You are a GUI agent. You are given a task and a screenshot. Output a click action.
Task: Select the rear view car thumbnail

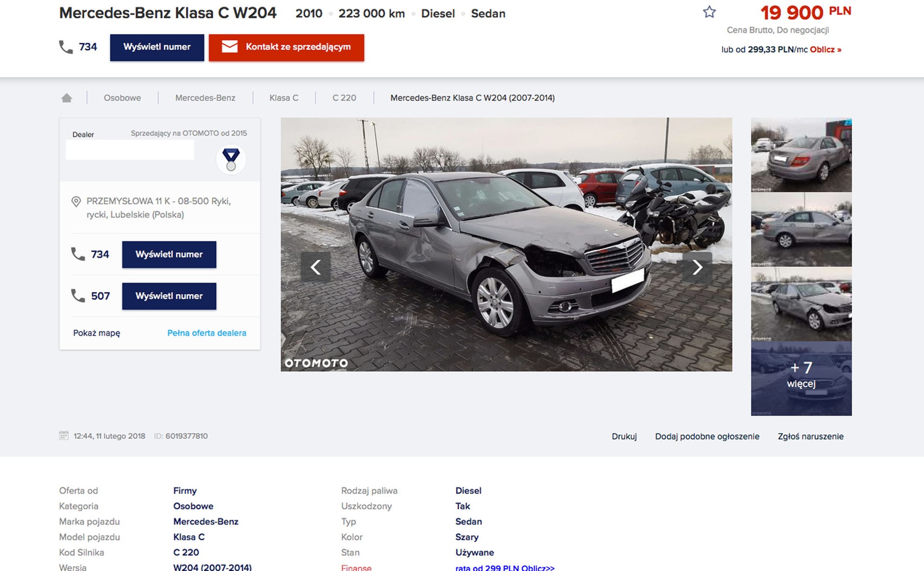[801, 155]
